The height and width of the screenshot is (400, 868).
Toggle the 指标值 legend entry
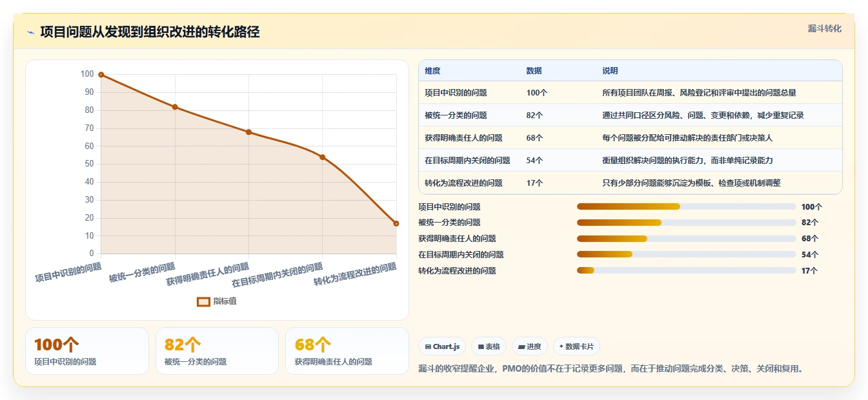[x=217, y=301]
